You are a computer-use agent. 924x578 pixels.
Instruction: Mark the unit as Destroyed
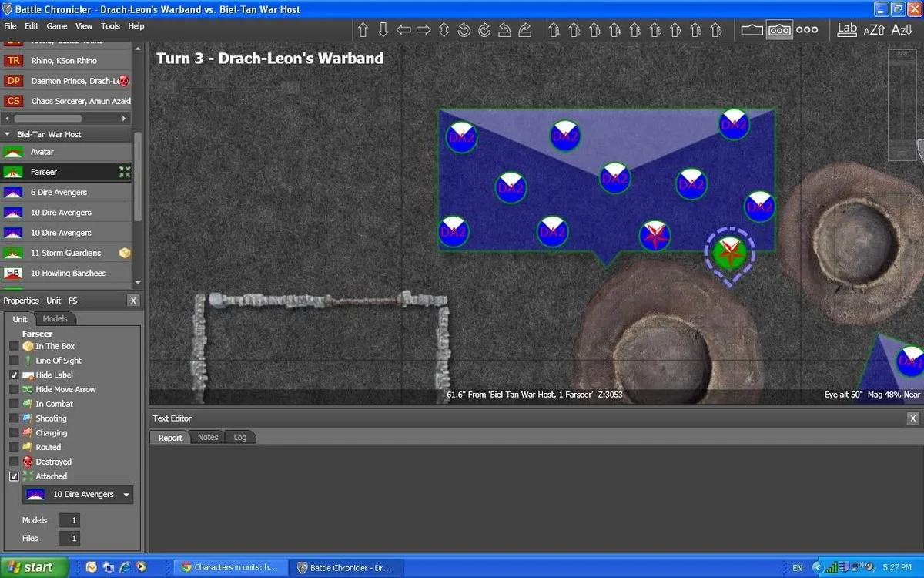click(14, 462)
